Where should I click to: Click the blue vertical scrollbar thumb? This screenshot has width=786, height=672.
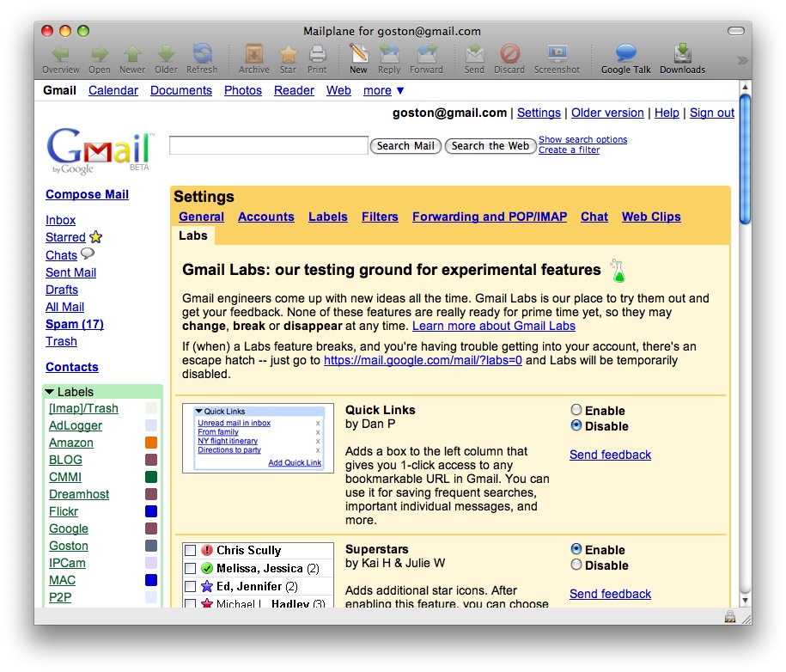746,160
